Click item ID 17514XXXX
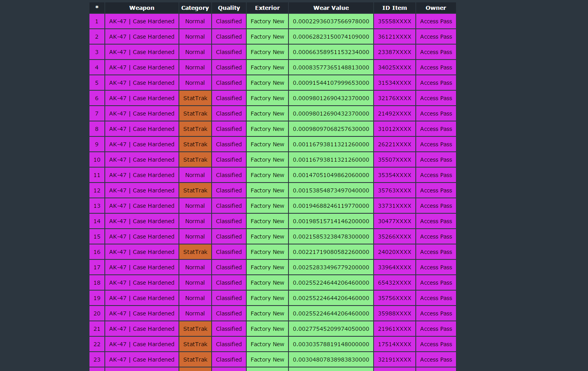Screen dimensions: 588x371 394,344
